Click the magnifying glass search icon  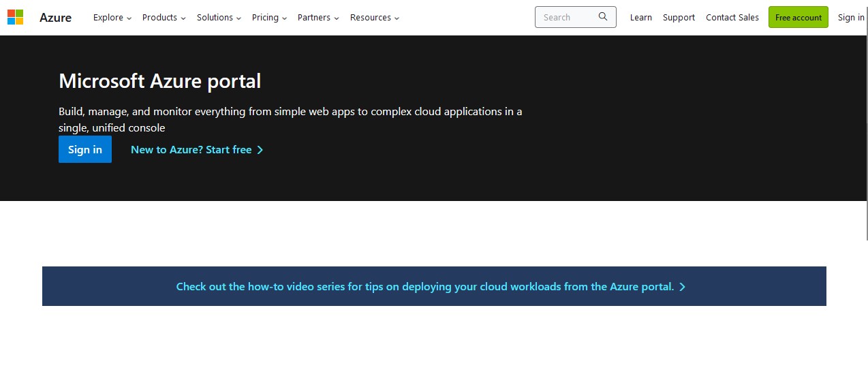coord(603,17)
